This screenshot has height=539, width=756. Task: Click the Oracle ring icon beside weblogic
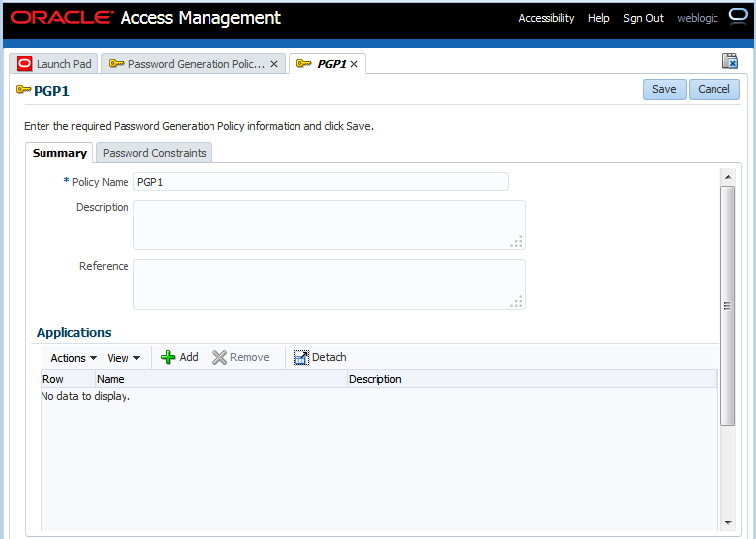(x=737, y=17)
